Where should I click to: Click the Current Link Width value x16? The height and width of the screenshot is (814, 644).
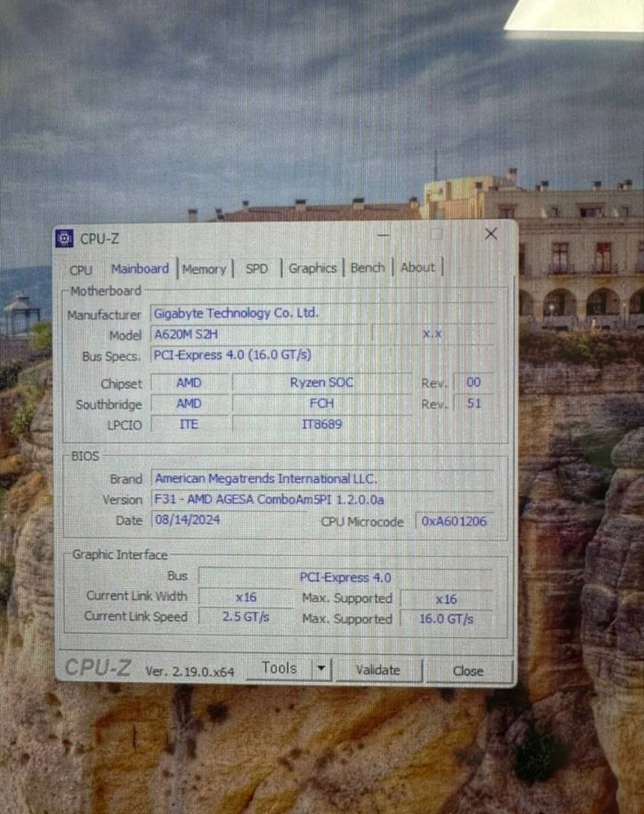click(246, 597)
